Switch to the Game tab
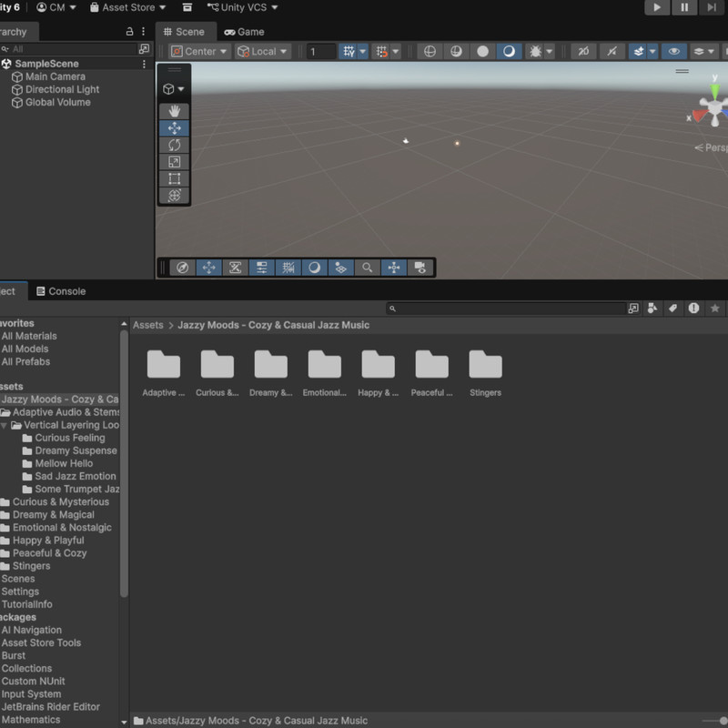The width and height of the screenshot is (728, 728). click(x=244, y=32)
